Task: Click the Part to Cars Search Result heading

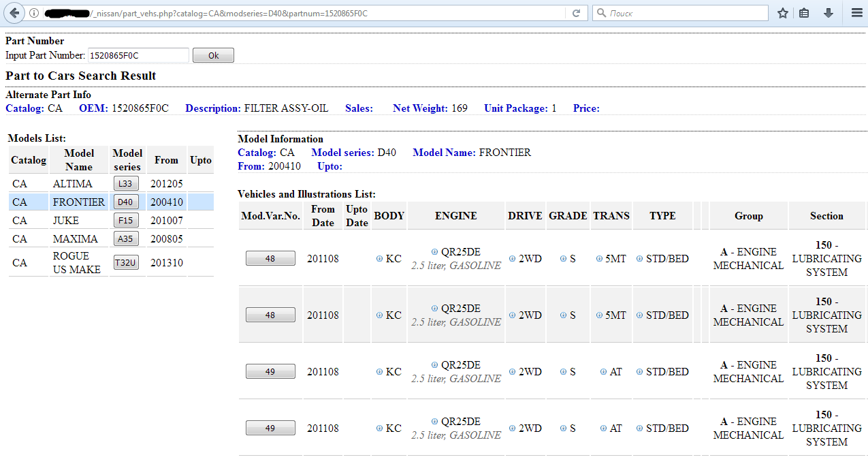Action: [81, 76]
